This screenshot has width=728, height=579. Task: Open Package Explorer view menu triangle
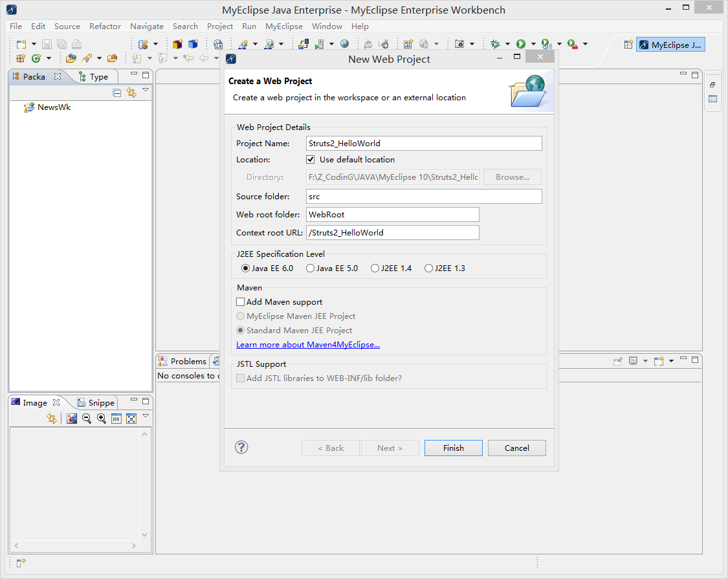(146, 90)
